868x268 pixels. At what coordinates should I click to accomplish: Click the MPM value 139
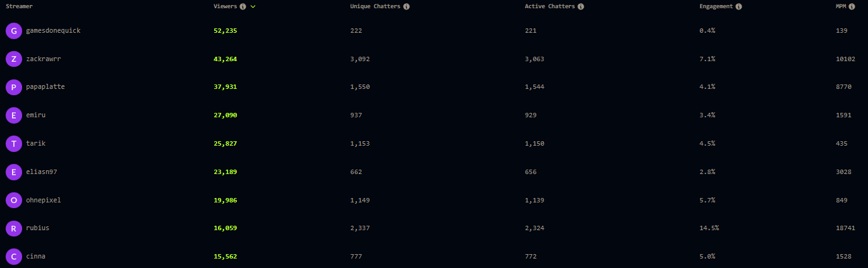[x=841, y=30]
